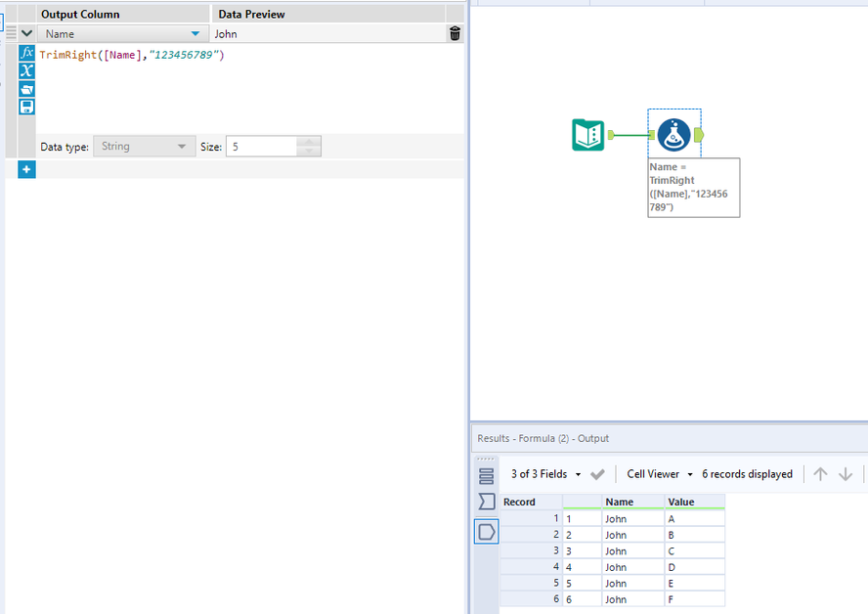
Task: Open the summarize sigma icon in results
Action: pyautogui.click(x=486, y=502)
